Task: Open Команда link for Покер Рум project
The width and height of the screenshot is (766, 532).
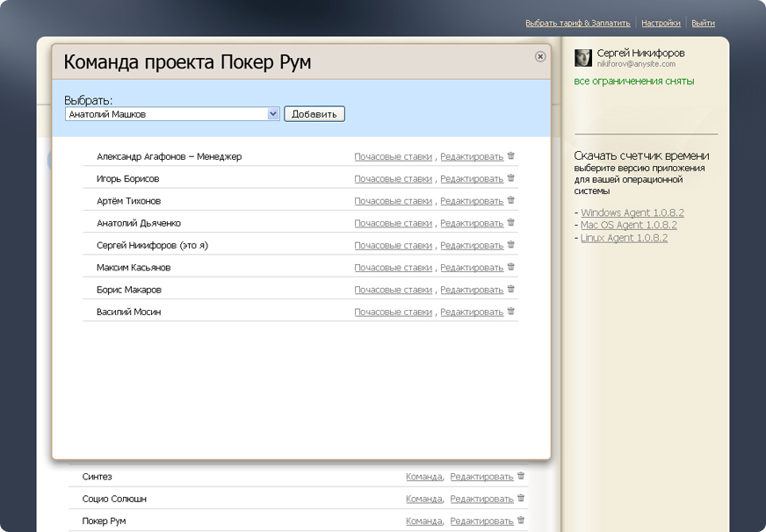Action: (x=423, y=521)
